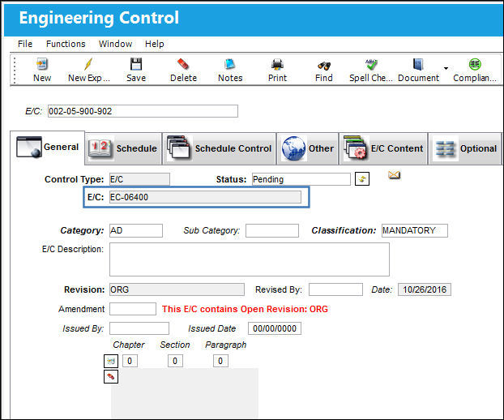
Task: Click the Status field showing Pending
Action: coord(301,179)
